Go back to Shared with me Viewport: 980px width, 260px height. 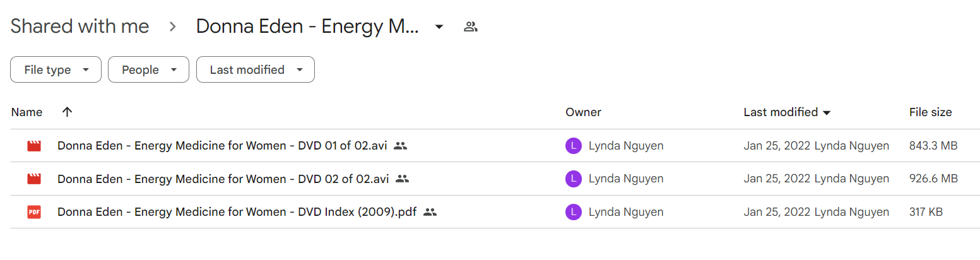point(80,27)
